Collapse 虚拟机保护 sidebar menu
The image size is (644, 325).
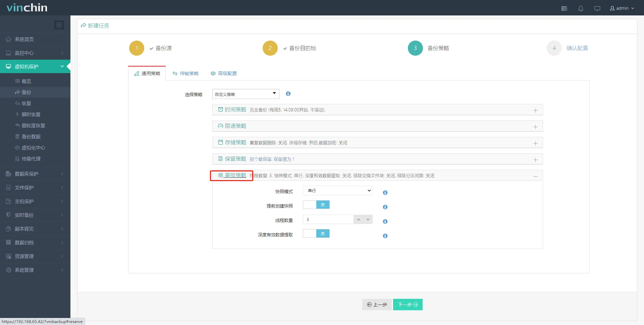tap(35, 67)
